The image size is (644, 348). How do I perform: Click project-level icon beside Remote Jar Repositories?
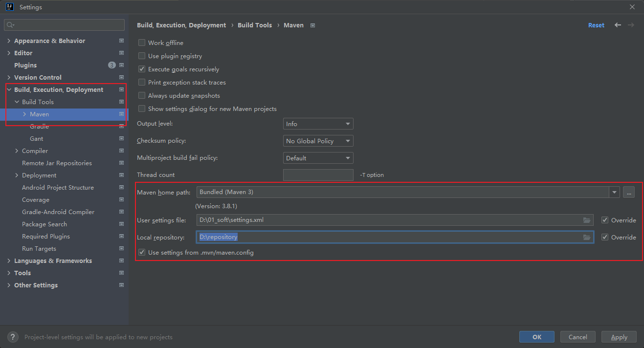(121, 163)
